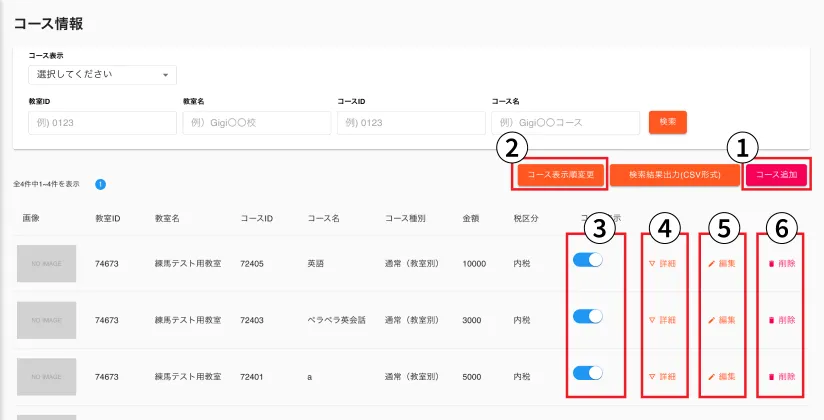Click the コース名 input field
The image size is (824, 420).
565,122
